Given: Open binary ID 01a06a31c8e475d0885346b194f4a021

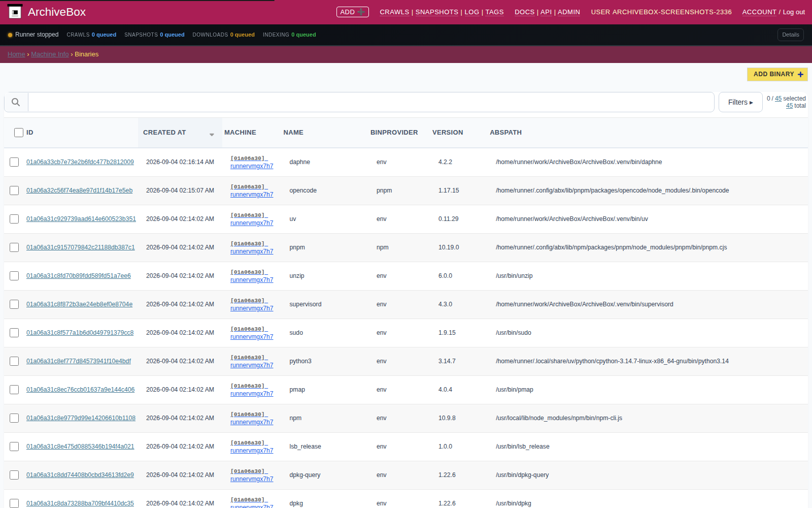Looking at the screenshot, I should coord(80,447).
